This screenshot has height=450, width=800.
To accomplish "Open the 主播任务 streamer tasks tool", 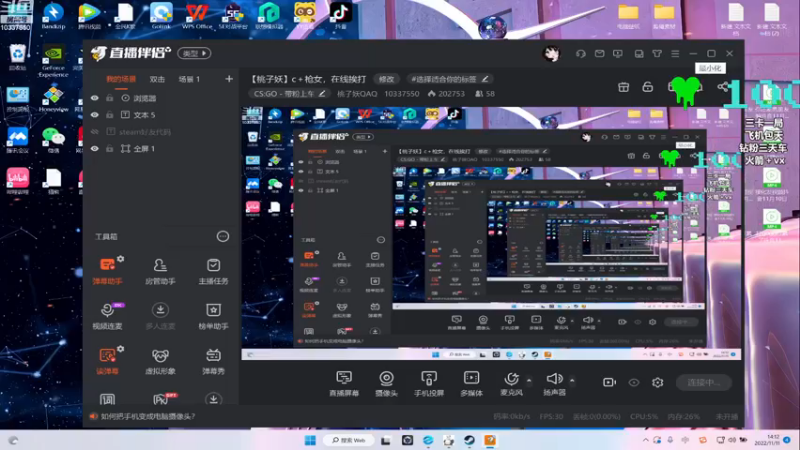I will [213, 271].
